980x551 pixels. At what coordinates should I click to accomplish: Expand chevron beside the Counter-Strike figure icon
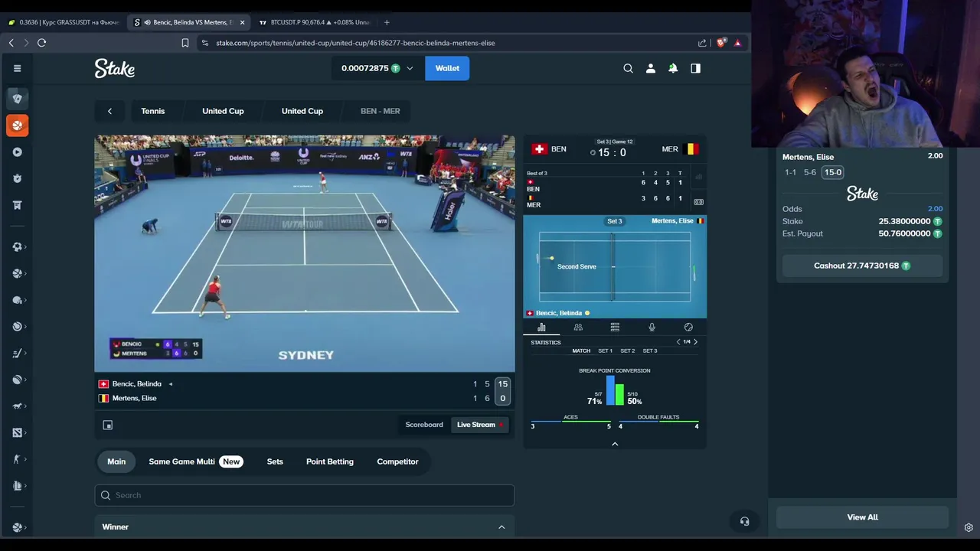click(26, 459)
